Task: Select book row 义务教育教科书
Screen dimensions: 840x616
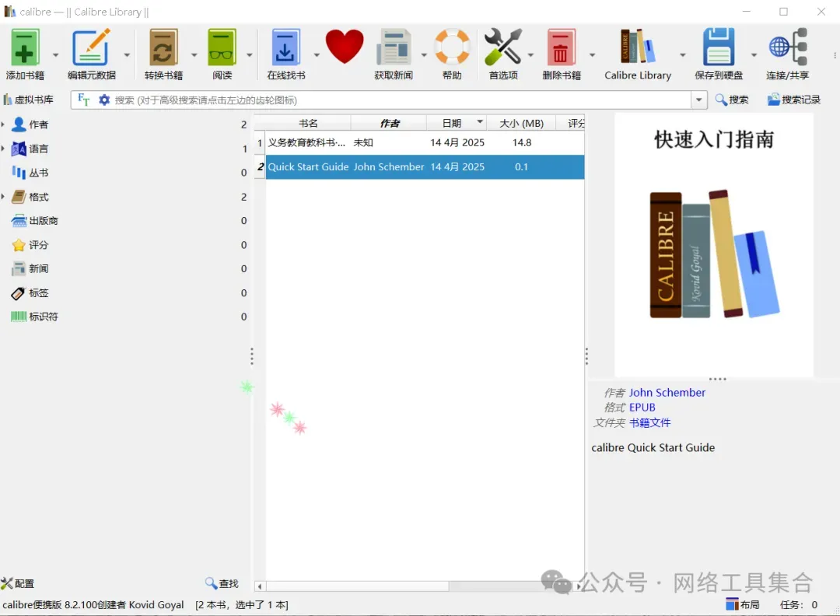Action: 420,142
